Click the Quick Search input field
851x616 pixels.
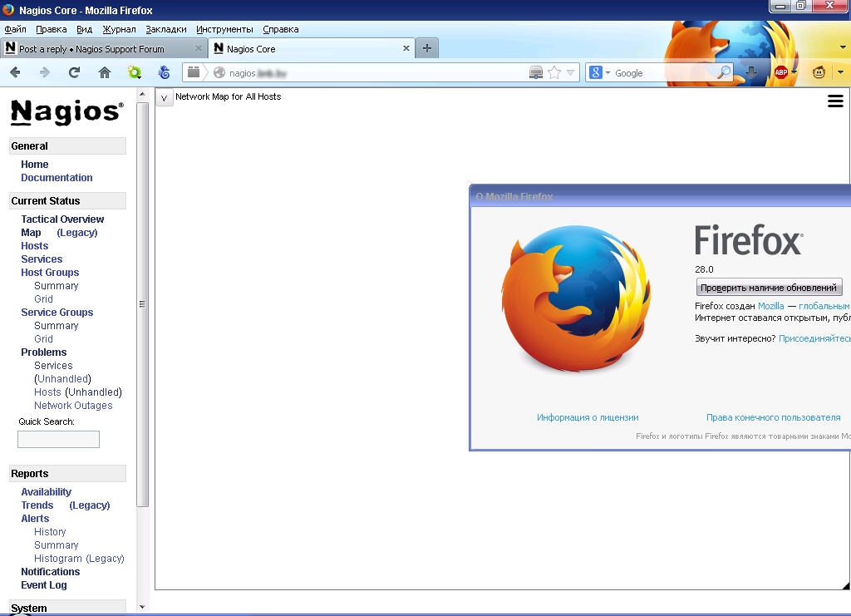[58, 439]
